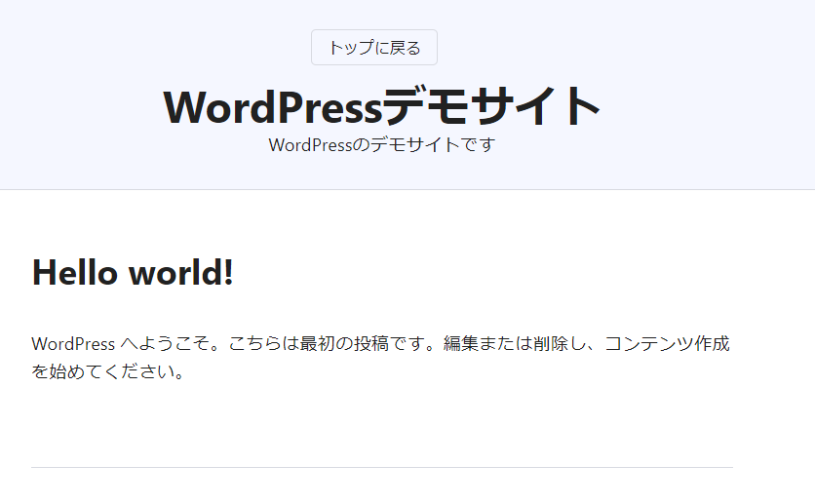Click the horizontal divider below the post
Image resolution: width=815 pixels, height=504 pixels.
click(x=381, y=468)
